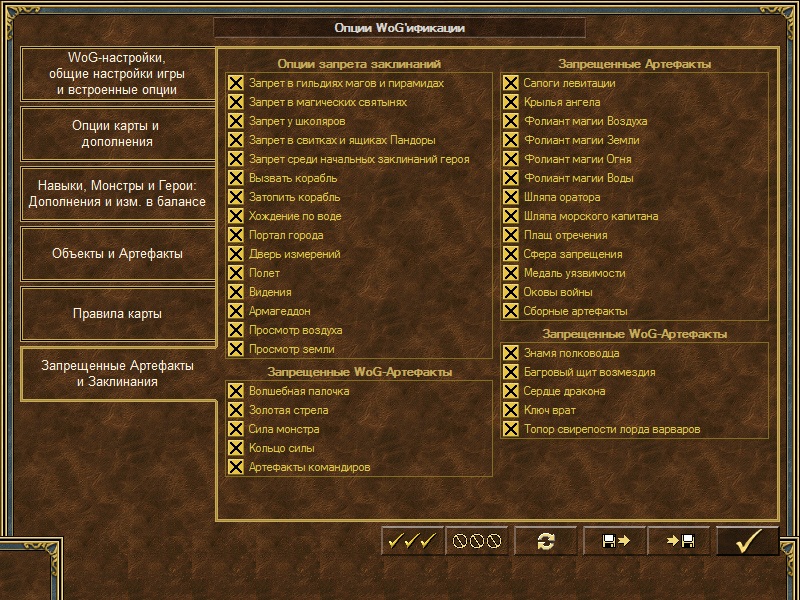The image size is (800, 600).
Task: Toggle the Просмотр земли checkbox
Action: click(236, 349)
